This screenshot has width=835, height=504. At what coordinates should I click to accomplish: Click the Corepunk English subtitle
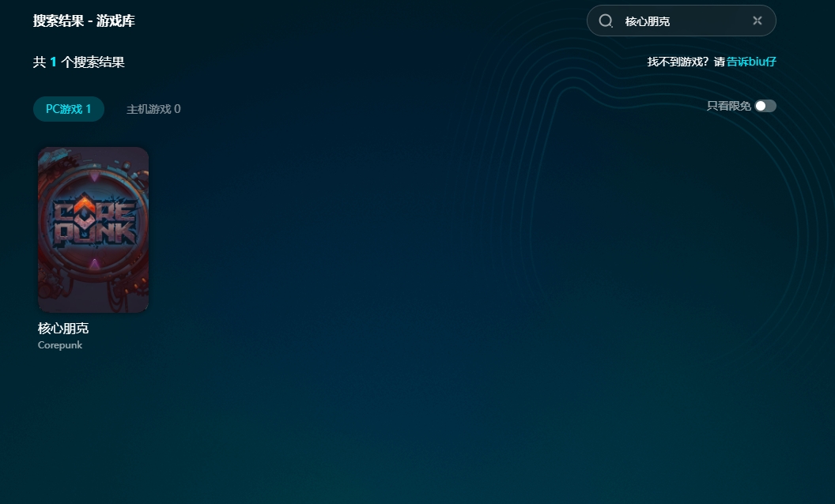click(x=60, y=345)
